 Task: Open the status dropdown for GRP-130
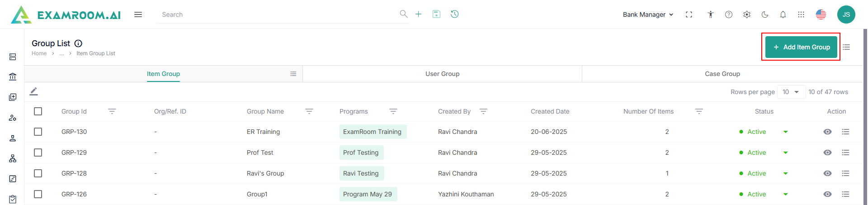[786, 132]
